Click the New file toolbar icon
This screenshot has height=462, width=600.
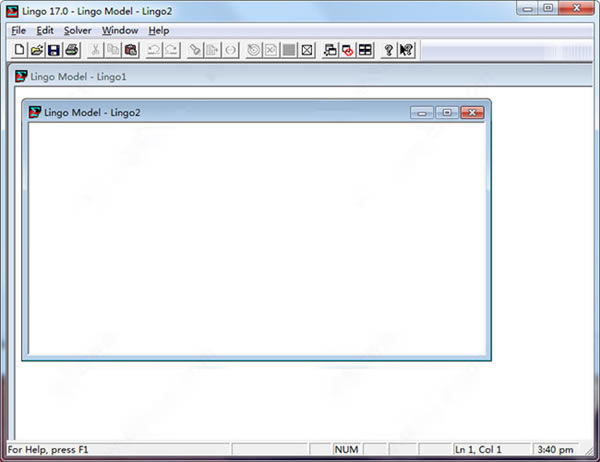click(19, 49)
